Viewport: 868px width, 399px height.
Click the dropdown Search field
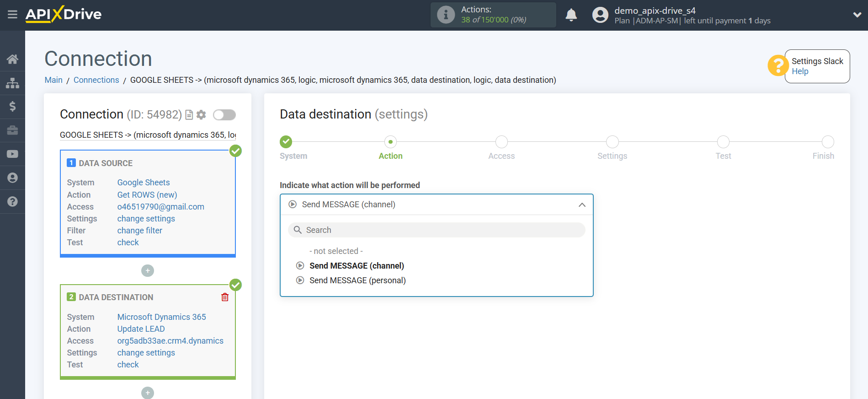437,230
